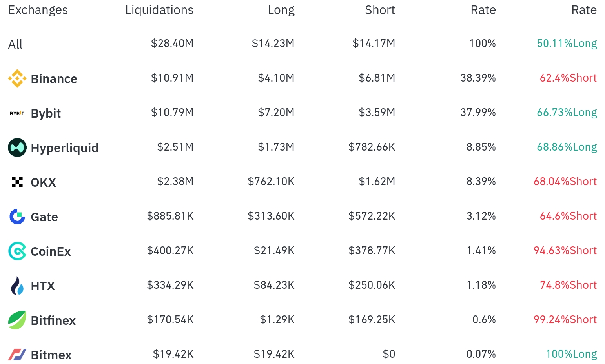Screen dimensions: 605x364
Task: Select the All exchanges row label
Action: (15, 45)
